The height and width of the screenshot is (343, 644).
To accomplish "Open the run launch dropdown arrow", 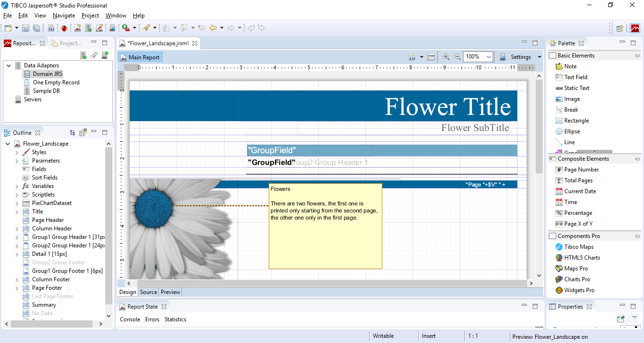I will coord(134,28).
